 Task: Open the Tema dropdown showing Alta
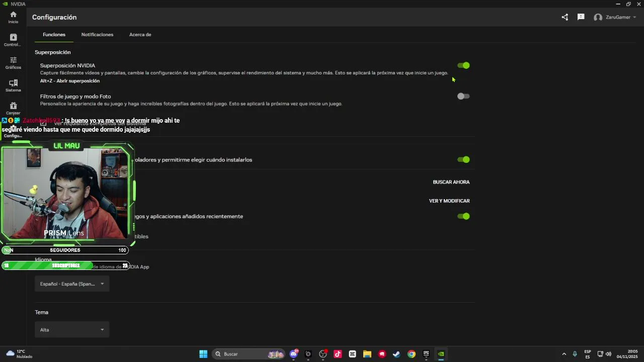pos(72,330)
